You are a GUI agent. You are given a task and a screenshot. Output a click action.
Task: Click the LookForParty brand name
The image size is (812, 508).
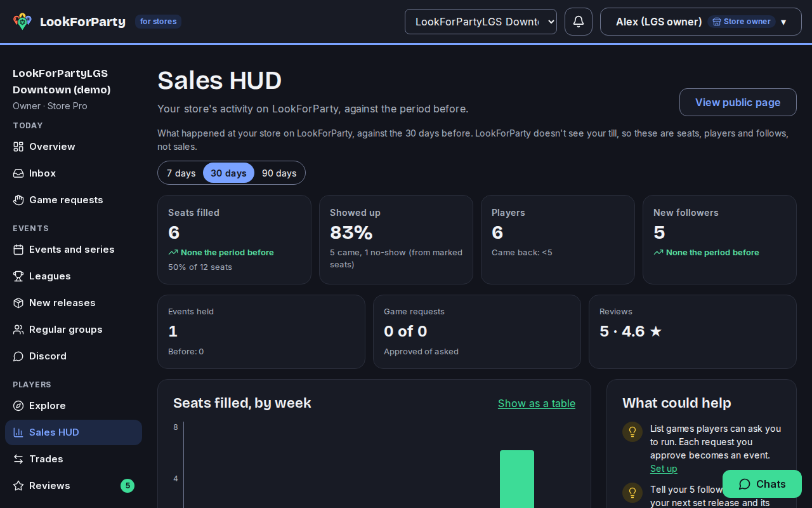82,22
